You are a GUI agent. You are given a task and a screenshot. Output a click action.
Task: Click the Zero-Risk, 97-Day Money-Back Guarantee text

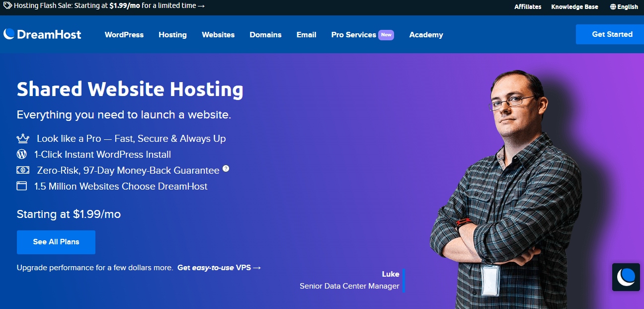128,171
